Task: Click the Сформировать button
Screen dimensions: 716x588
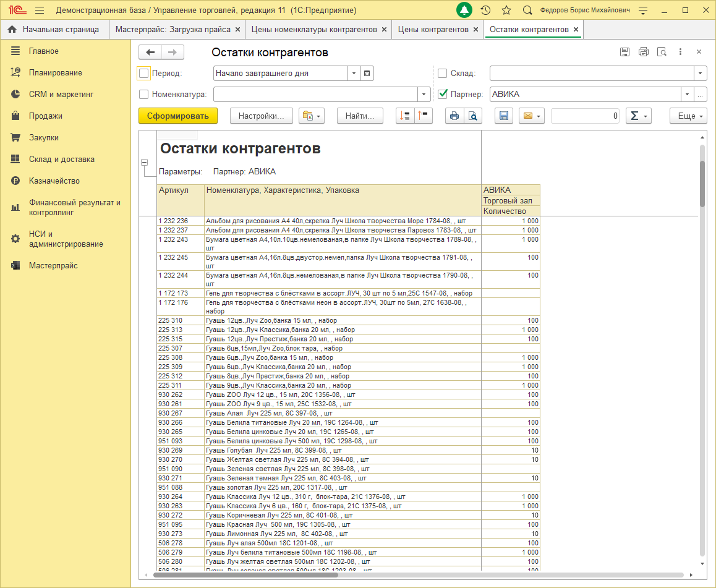Action: click(178, 116)
